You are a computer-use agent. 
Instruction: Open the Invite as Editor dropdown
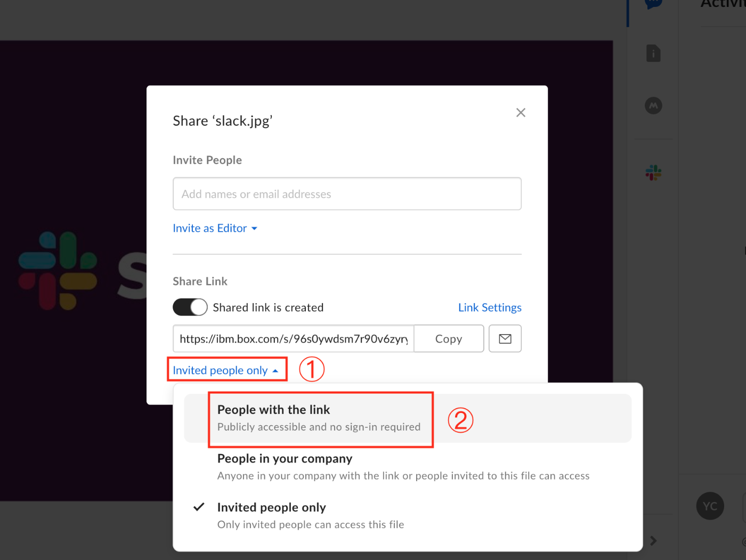click(215, 228)
